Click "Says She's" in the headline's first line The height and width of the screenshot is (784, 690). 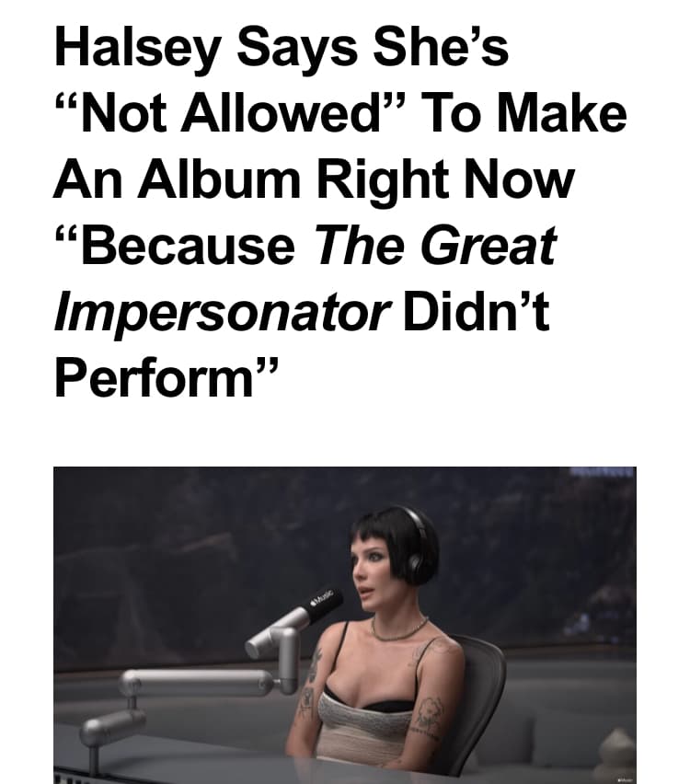pyautogui.click(x=373, y=48)
